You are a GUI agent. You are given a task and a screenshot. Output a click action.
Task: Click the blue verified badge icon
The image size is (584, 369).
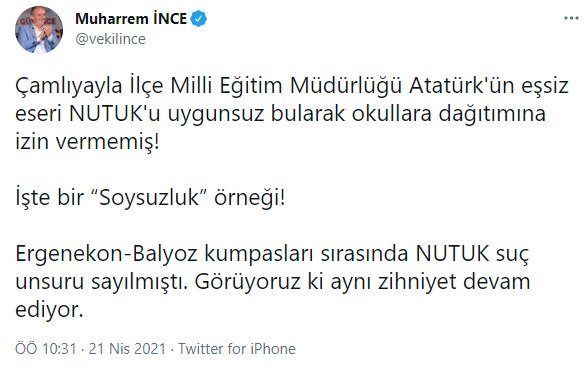point(199,19)
